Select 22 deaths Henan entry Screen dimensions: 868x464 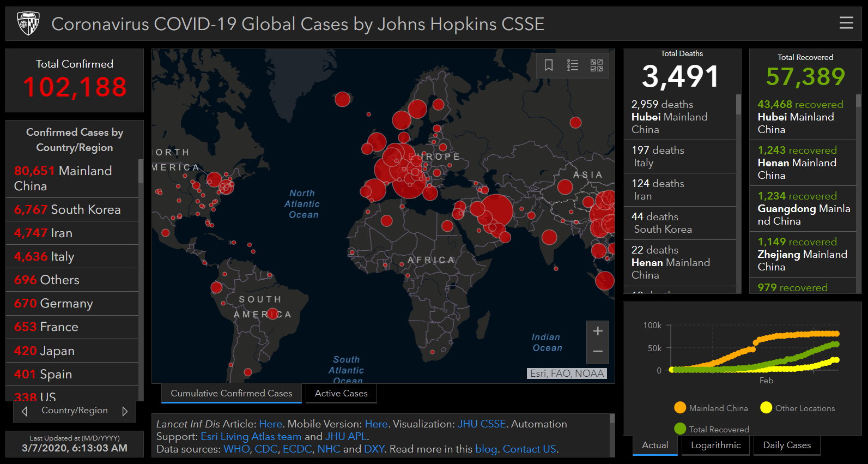pos(679,263)
